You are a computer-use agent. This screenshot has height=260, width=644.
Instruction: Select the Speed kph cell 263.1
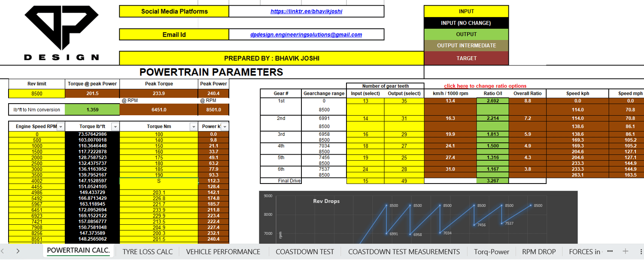[577, 175]
